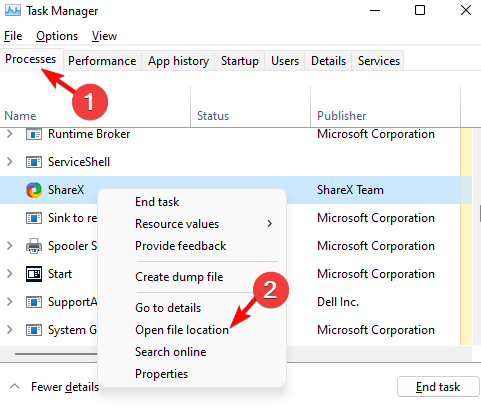Open the Startup tab
Viewport: 481px width, 408px height.
pyautogui.click(x=240, y=61)
